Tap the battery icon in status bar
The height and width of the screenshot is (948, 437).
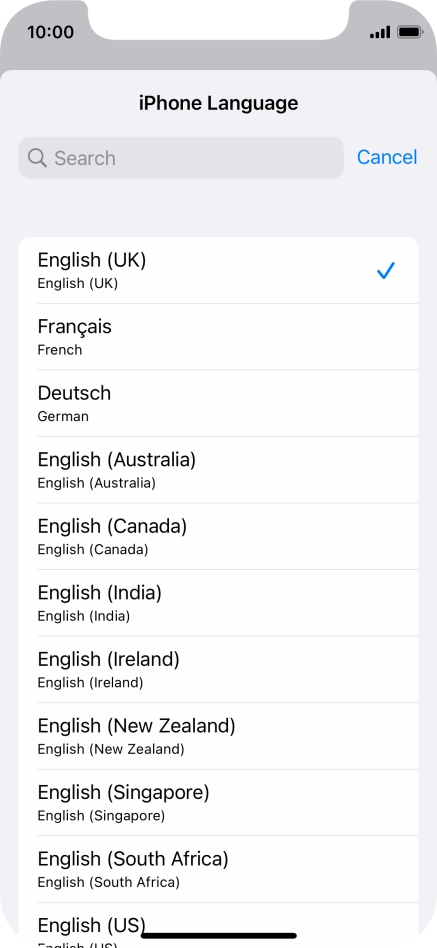click(410, 32)
